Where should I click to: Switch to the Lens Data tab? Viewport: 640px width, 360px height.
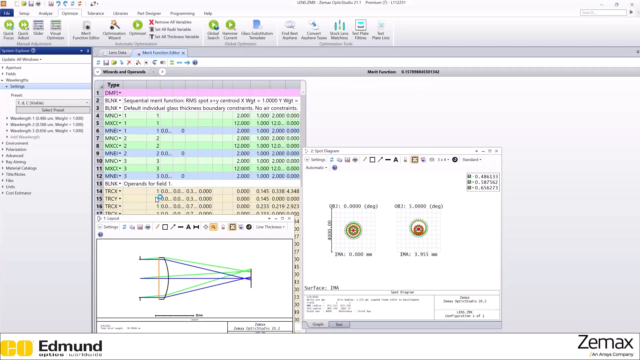[x=117, y=53]
